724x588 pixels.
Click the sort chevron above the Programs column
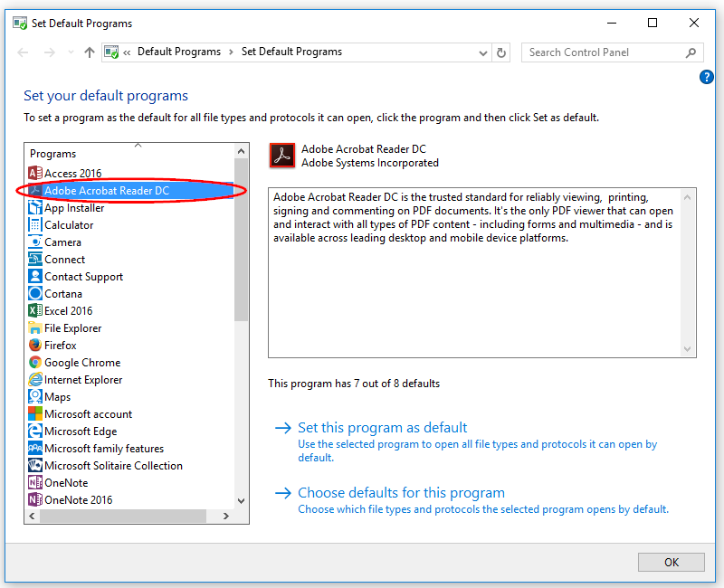(138, 146)
